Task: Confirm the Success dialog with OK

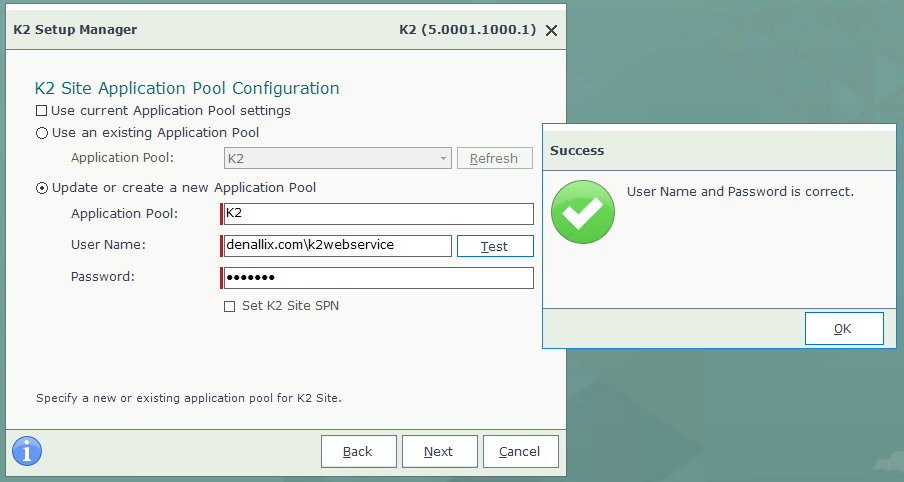Action: click(x=844, y=329)
